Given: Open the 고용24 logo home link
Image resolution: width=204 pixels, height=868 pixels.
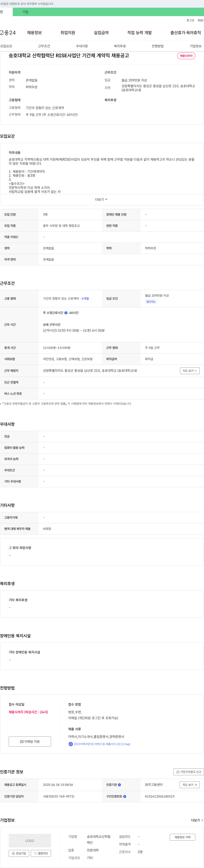Looking at the screenshot, I should (x=8, y=33).
